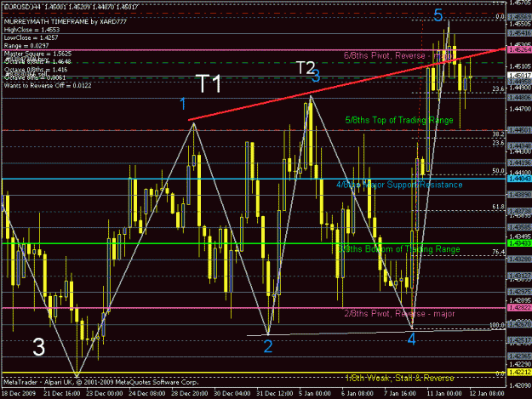Click the 31 Dec 12:00 time label
Screen dimensions: 532x399
pos(274,394)
